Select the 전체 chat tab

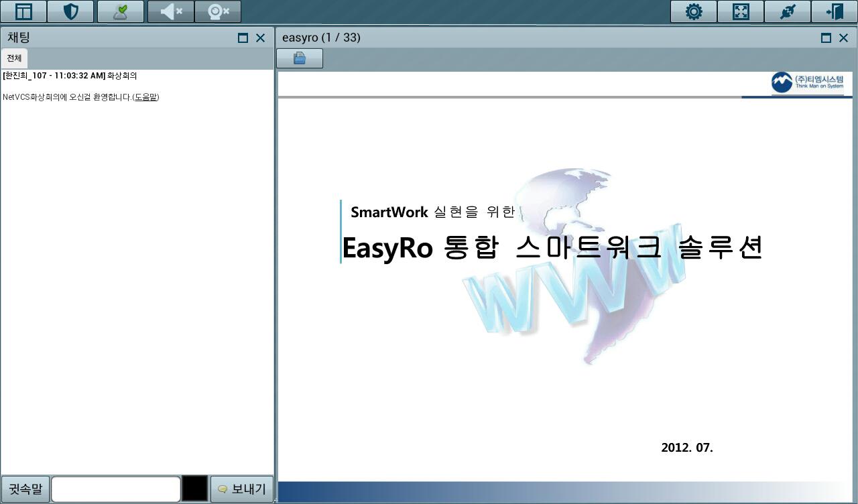tap(14, 58)
